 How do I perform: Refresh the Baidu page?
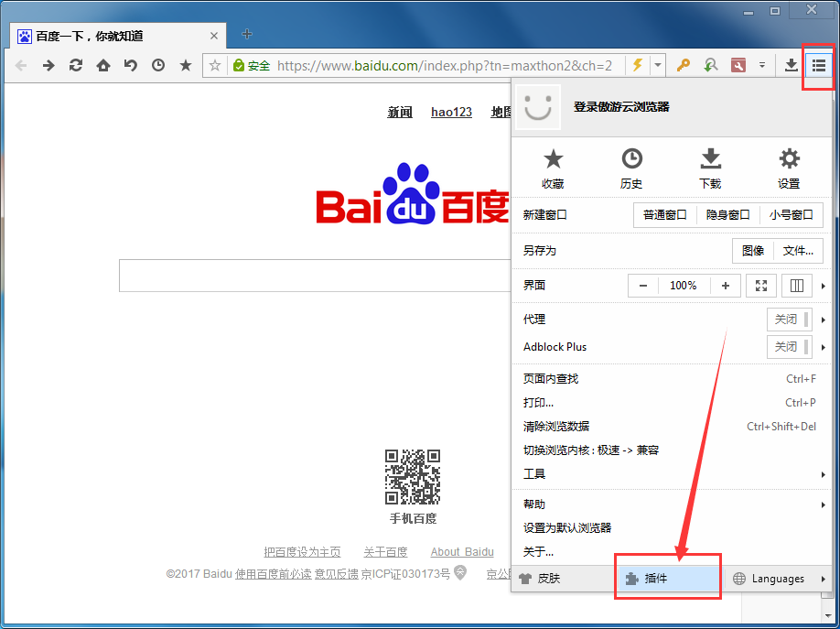coord(76,65)
